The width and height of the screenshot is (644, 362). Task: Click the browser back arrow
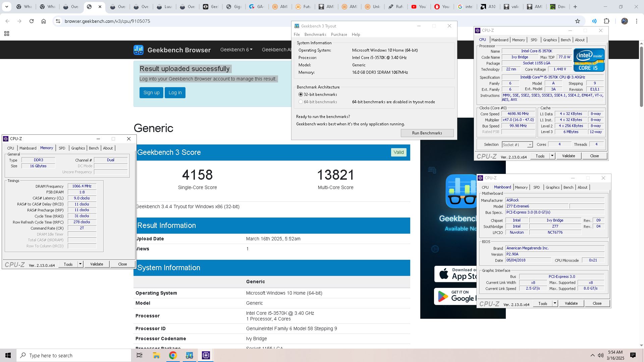(7, 21)
